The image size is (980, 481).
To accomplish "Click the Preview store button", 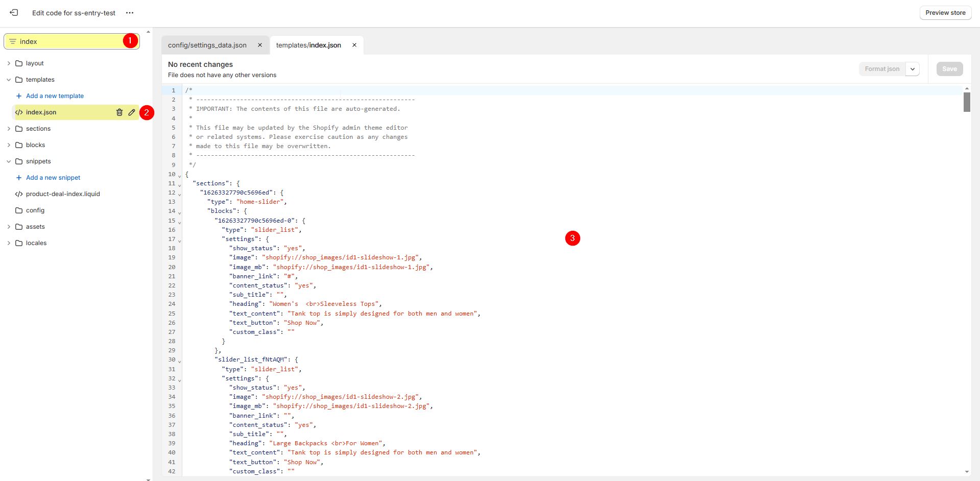I will 945,13.
